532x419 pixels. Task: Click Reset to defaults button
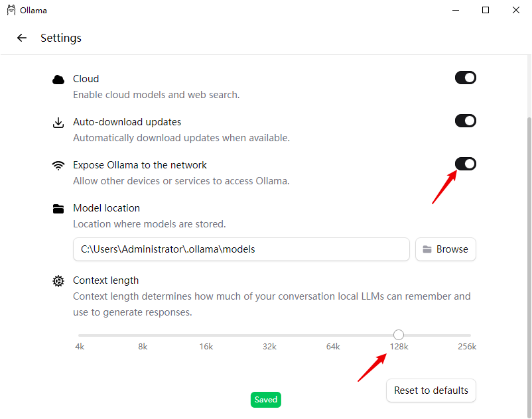pyautogui.click(x=431, y=390)
